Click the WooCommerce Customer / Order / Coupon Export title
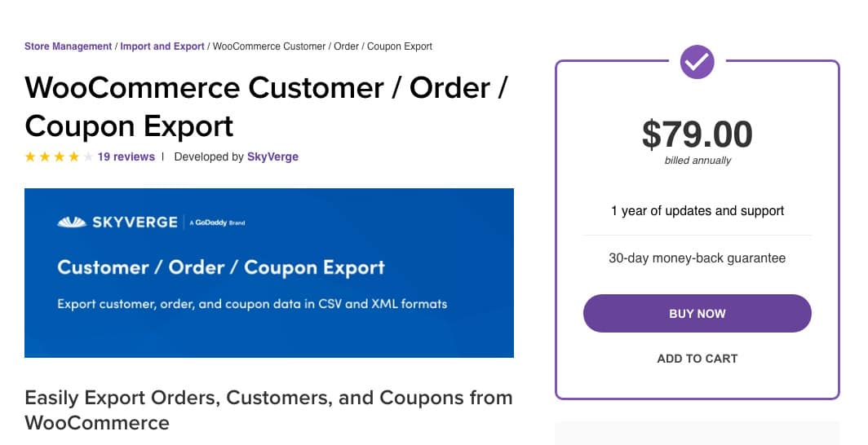The image size is (868, 445). (266, 107)
